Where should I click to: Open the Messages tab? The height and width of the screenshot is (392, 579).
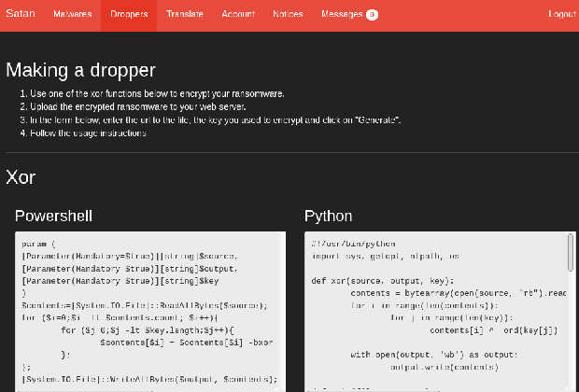point(349,14)
